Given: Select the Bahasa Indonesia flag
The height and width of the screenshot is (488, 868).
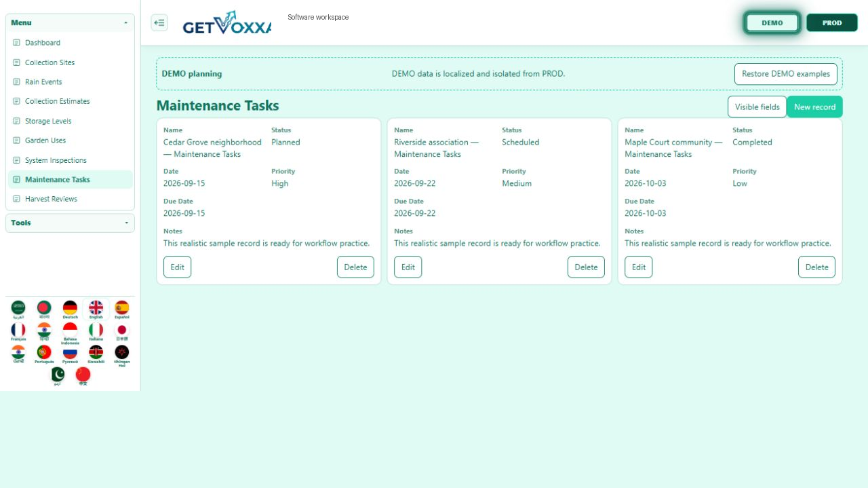Looking at the screenshot, I should (70, 333).
